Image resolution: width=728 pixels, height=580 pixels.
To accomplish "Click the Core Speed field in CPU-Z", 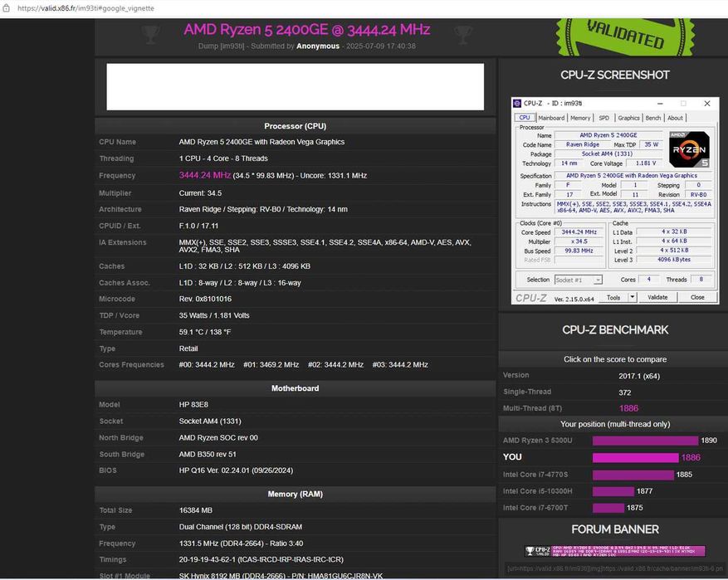I will [x=579, y=232].
